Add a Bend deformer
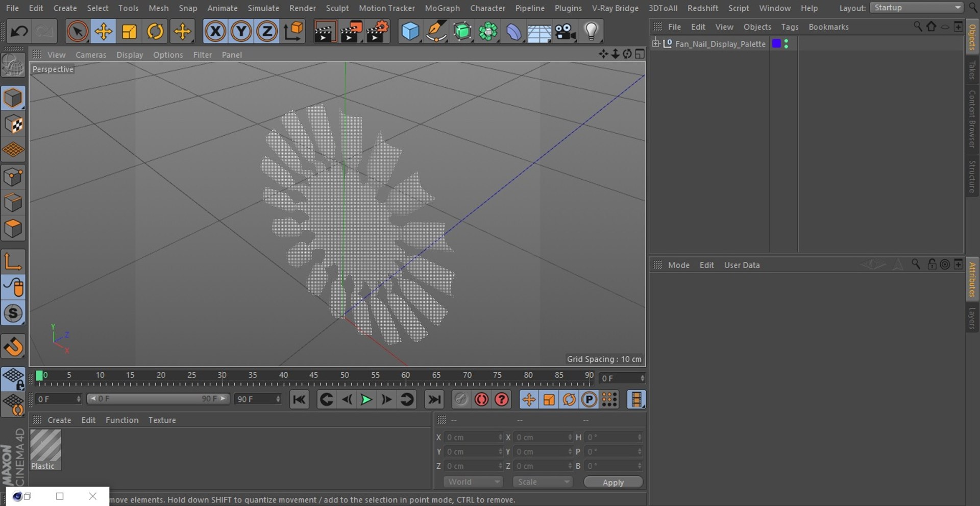Image resolution: width=980 pixels, height=506 pixels. (513, 32)
